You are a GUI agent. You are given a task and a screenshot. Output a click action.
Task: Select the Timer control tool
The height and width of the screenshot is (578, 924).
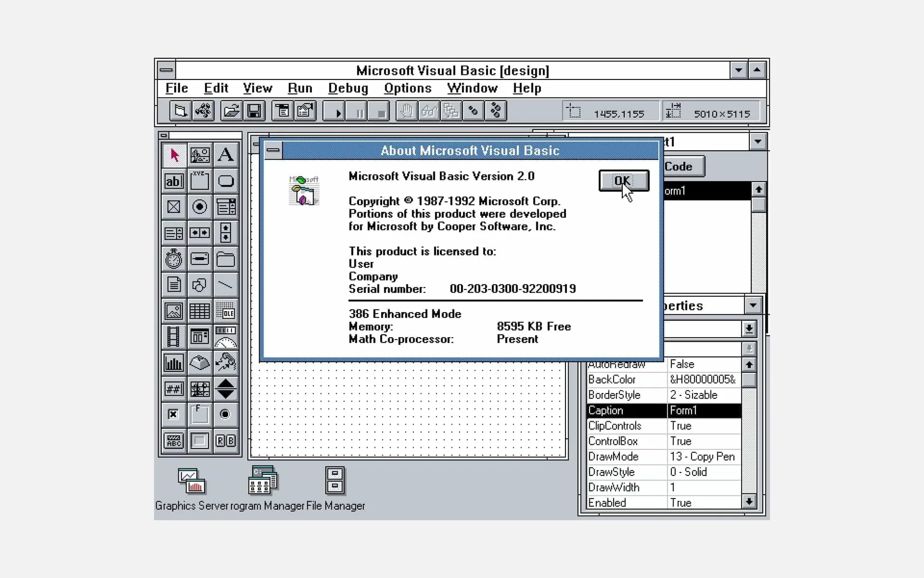point(173,259)
